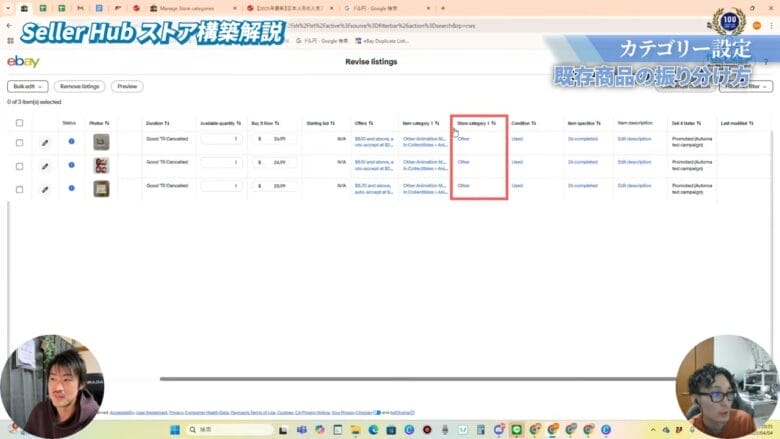The image size is (780, 439).
Task: Sort by the Item specifics column header
Action: (584, 123)
